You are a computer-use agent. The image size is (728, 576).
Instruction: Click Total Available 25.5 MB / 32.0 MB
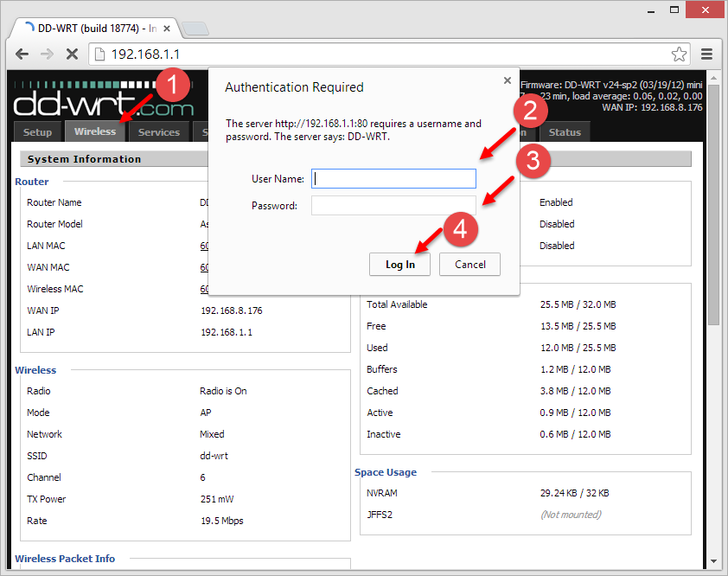pos(578,304)
